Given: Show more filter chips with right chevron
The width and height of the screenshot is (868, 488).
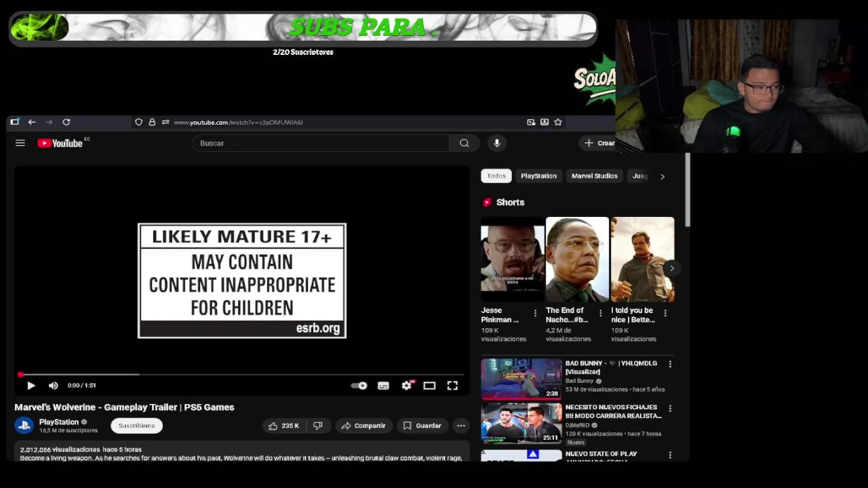Looking at the screenshot, I should 663,176.
